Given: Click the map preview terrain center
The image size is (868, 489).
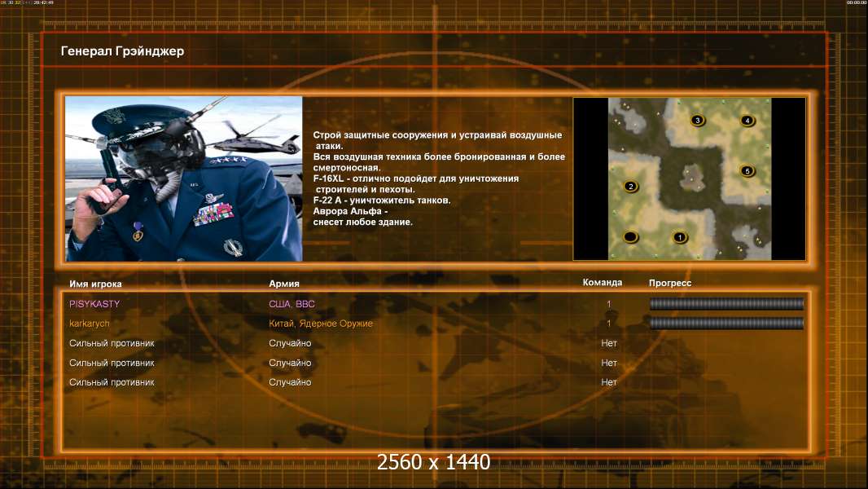Looking at the screenshot, I should pos(689,178).
